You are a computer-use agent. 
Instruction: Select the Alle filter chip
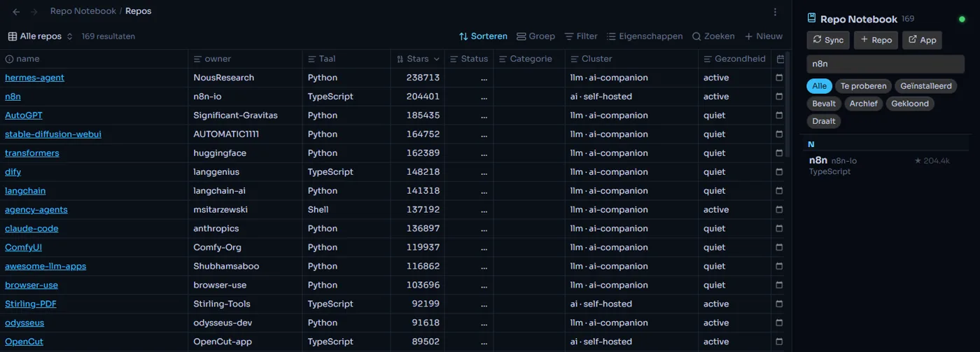tap(819, 86)
